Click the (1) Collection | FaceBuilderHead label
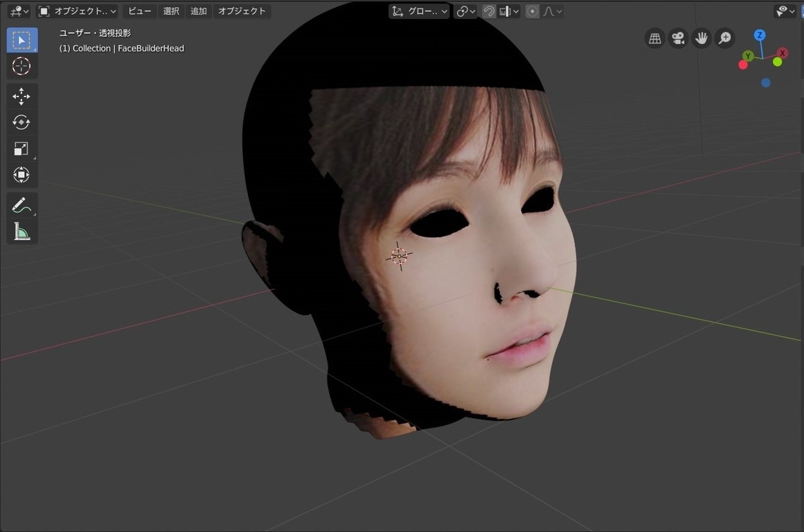Viewport: 804px width, 532px height. click(x=122, y=48)
